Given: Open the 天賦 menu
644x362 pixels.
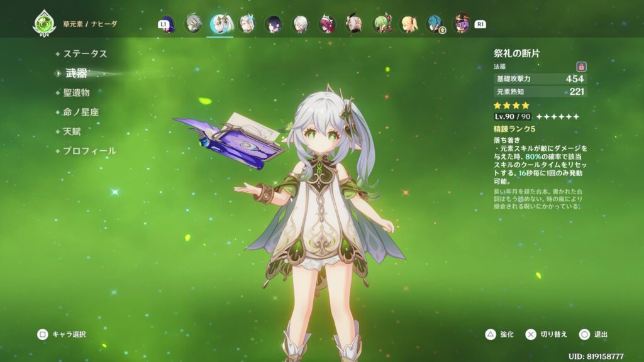Looking at the screenshot, I should click(x=72, y=131).
